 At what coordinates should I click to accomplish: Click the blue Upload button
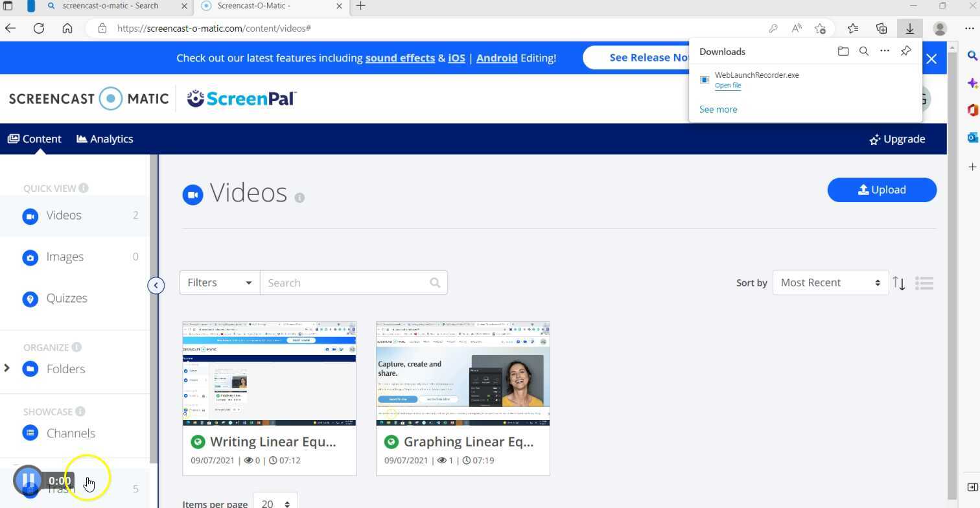pyautogui.click(x=881, y=190)
